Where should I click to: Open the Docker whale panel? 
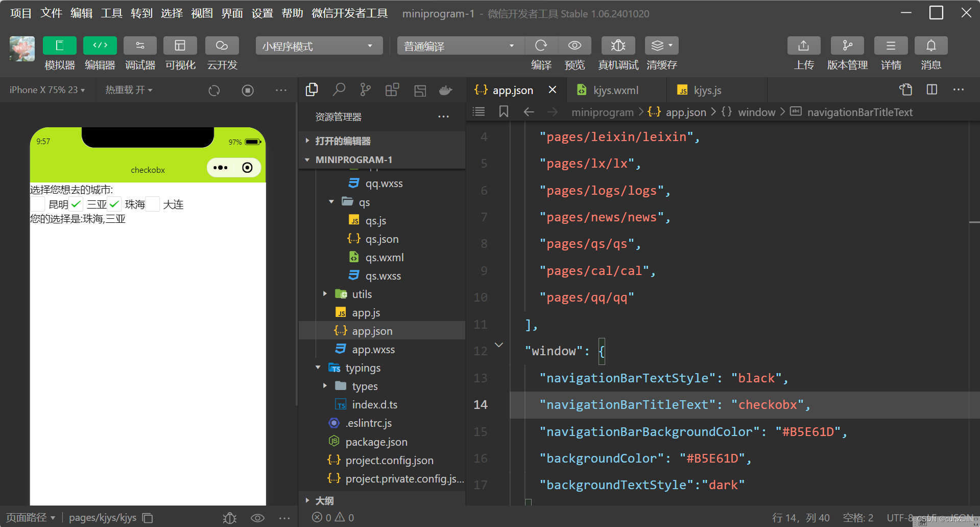click(446, 90)
